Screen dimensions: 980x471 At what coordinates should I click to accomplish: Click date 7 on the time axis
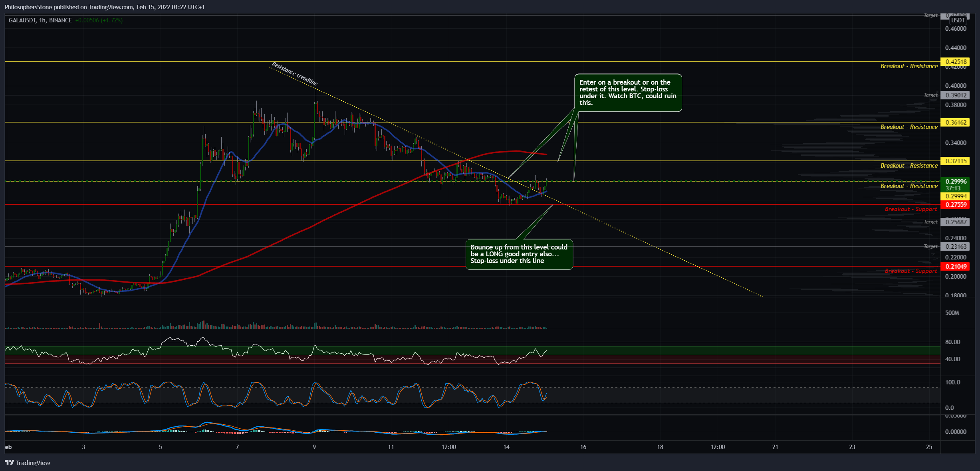tap(237, 447)
